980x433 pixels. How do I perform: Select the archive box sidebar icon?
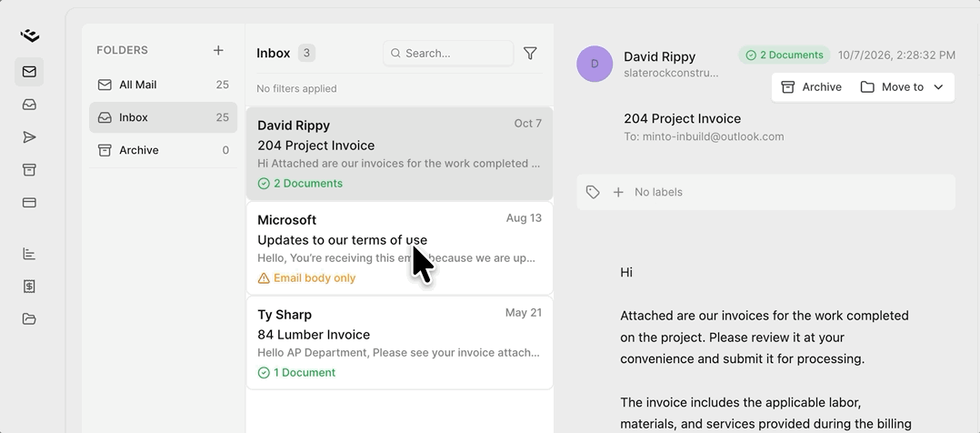29,169
